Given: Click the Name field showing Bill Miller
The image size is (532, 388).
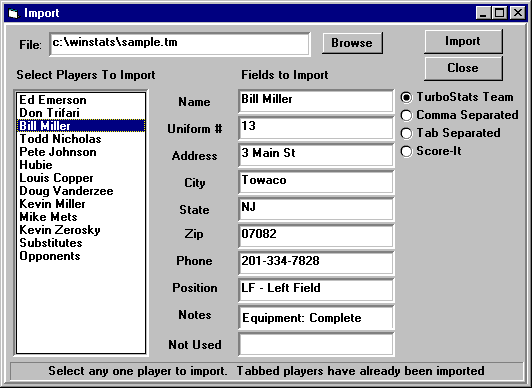Looking at the screenshot, I should coord(316,101).
